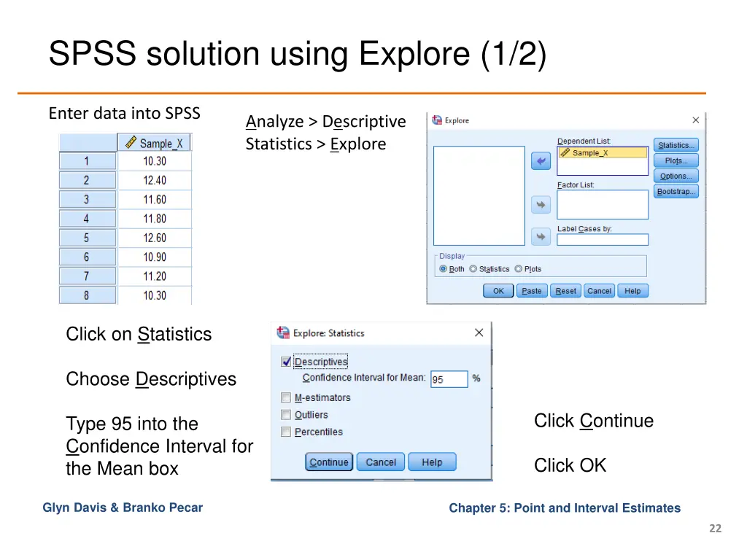The height and width of the screenshot is (560, 747).
Task: Close the Explore: Statistics dialog
Action: click(479, 332)
